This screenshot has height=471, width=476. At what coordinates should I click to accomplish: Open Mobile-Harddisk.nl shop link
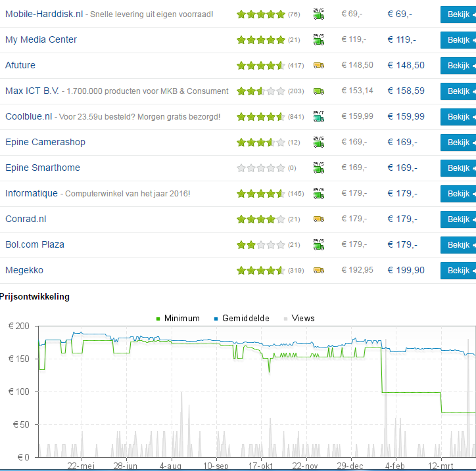44,14
